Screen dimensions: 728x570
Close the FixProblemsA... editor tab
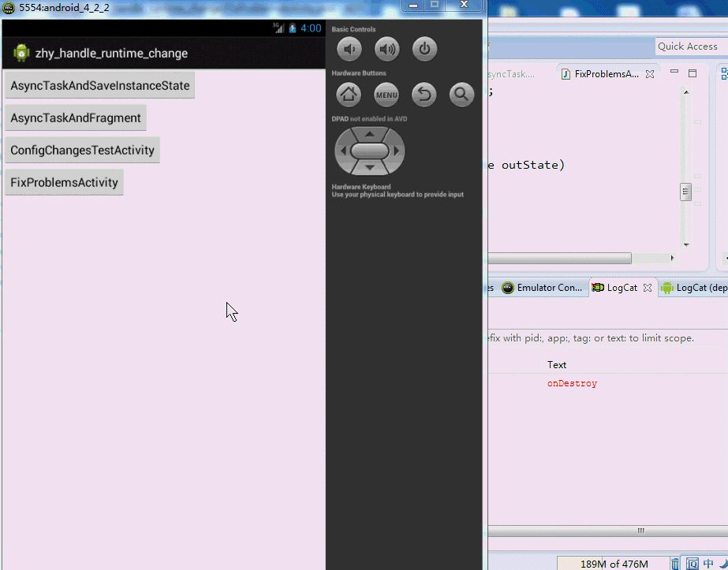tap(650, 74)
